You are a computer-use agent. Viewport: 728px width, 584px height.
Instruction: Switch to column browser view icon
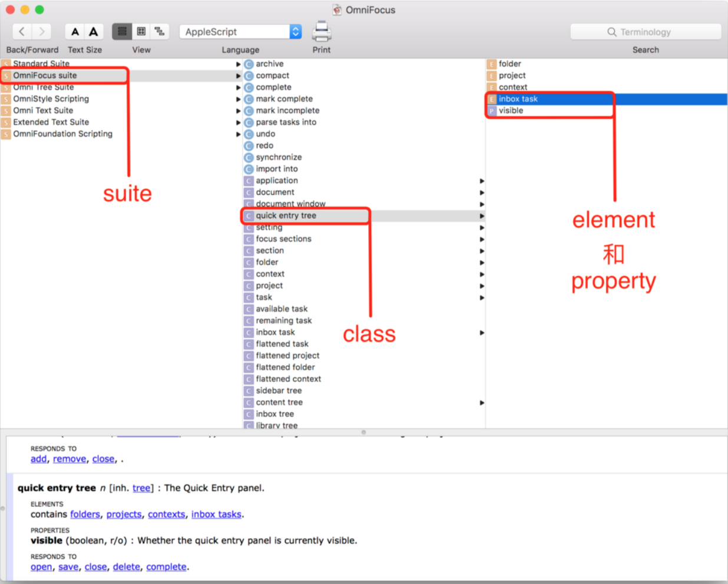(x=141, y=32)
